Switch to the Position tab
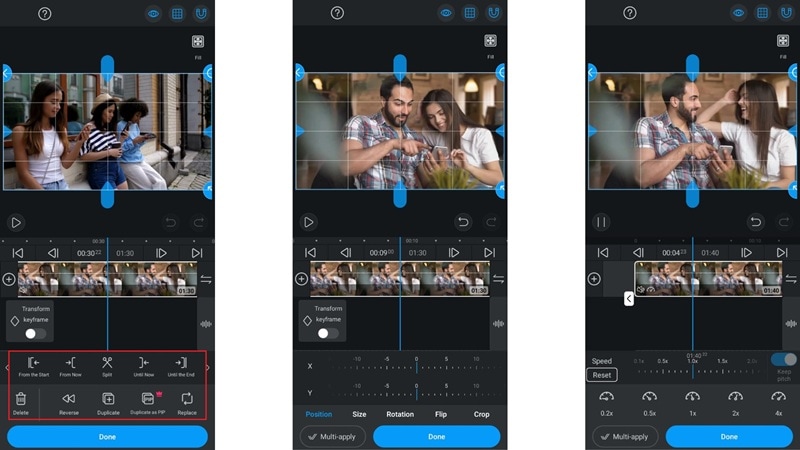 click(x=319, y=414)
